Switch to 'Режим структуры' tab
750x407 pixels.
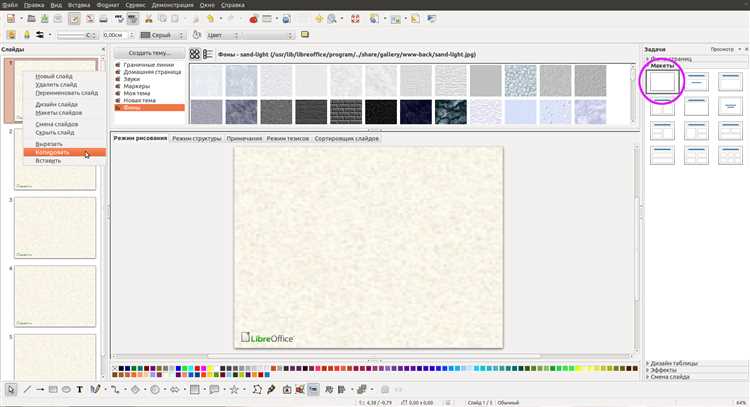tap(197, 138)
